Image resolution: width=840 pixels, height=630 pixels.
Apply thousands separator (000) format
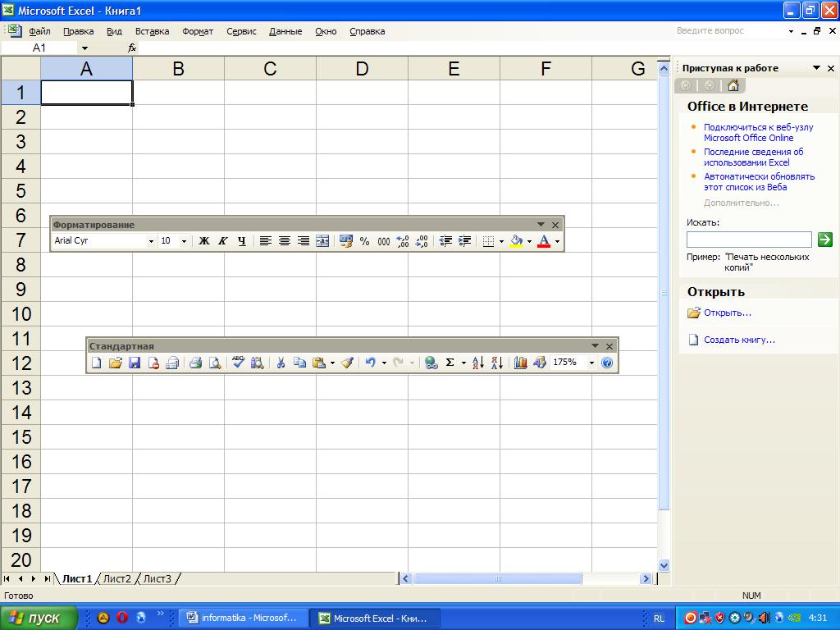pyautogui.click(x=384, y=241)
